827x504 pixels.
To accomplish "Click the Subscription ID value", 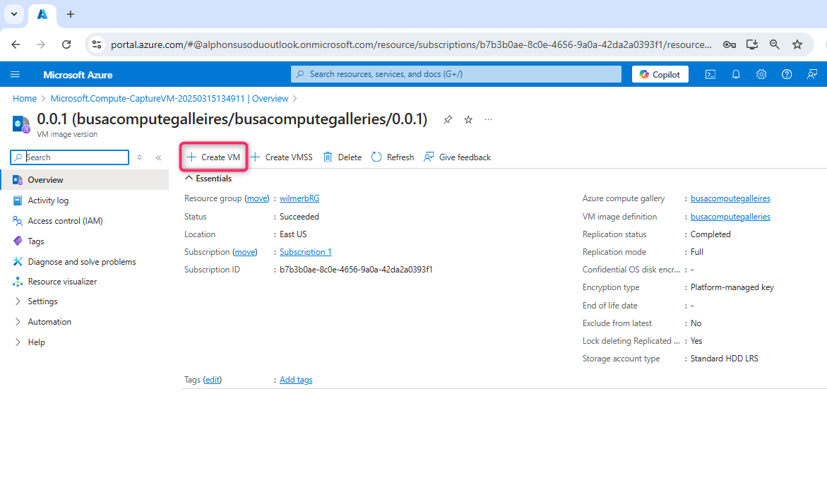I will click(356, 270).
